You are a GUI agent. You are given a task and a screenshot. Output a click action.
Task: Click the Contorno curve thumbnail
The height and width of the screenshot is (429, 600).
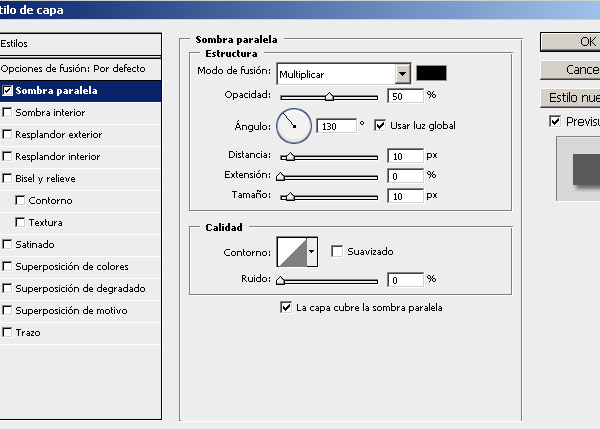click(x=292, y=252)
